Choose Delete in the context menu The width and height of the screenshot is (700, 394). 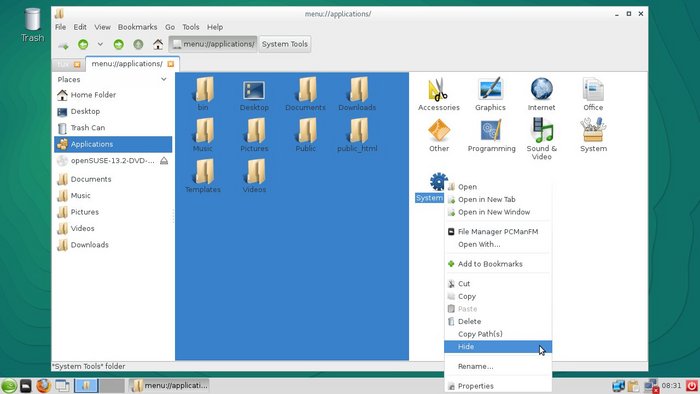point(498,321)
